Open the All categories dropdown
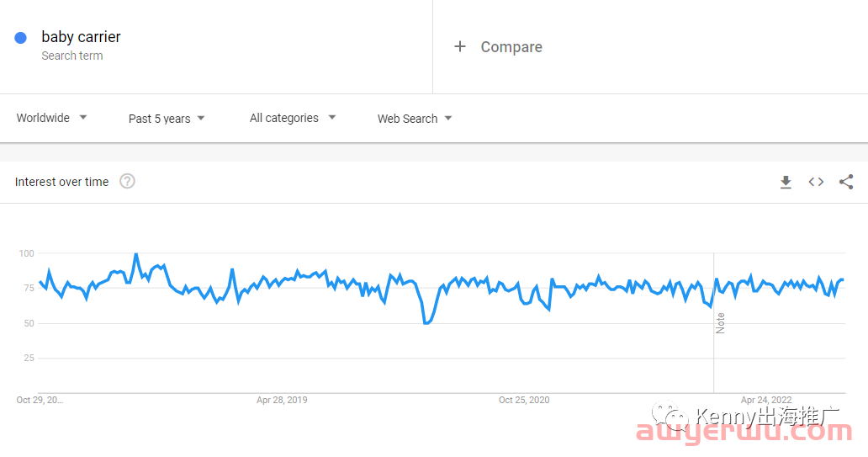The height and width of the screenshot is (457, 868). coord(293,118)
